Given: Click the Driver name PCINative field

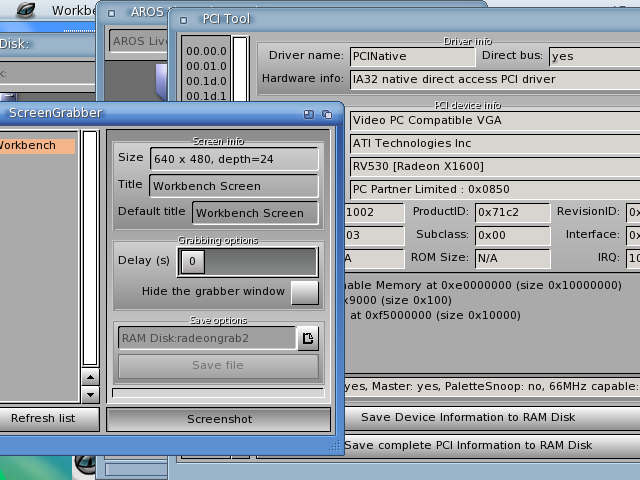Looking at the screenshot, I should pos(413,56).
